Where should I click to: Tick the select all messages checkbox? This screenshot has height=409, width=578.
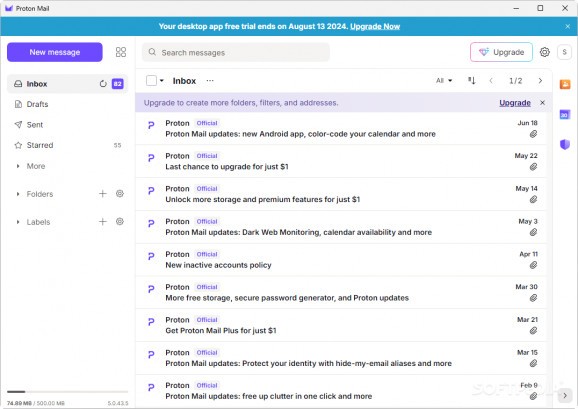click(151, 80)
